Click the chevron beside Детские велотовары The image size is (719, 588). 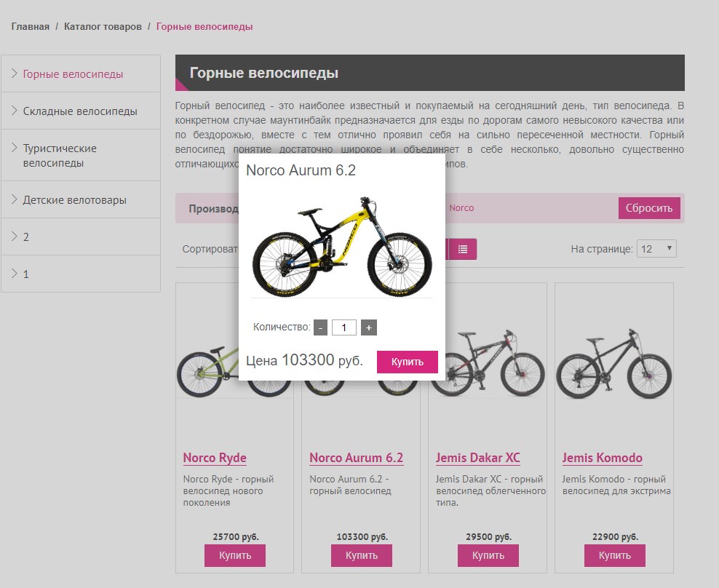click(15, 199)
